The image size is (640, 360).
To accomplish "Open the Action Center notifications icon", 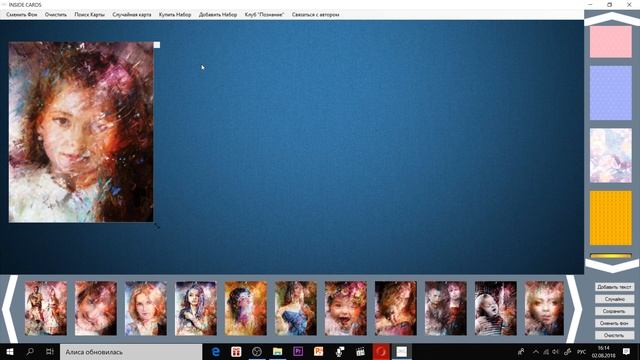I will (627, 352).
